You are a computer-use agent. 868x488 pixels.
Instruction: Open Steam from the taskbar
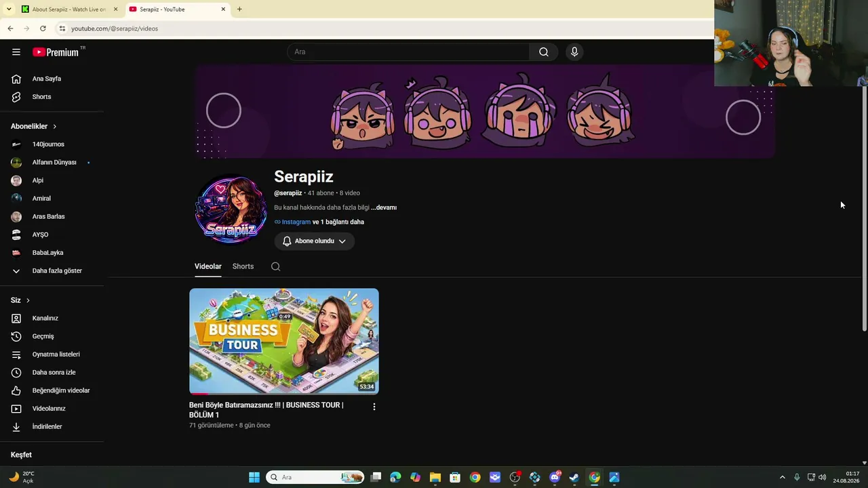tap(574, 477)
